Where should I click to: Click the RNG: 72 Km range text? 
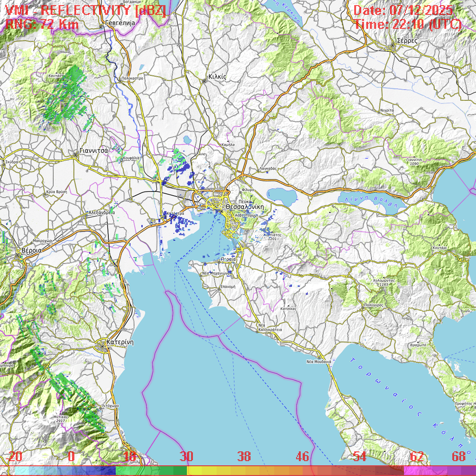42,25
